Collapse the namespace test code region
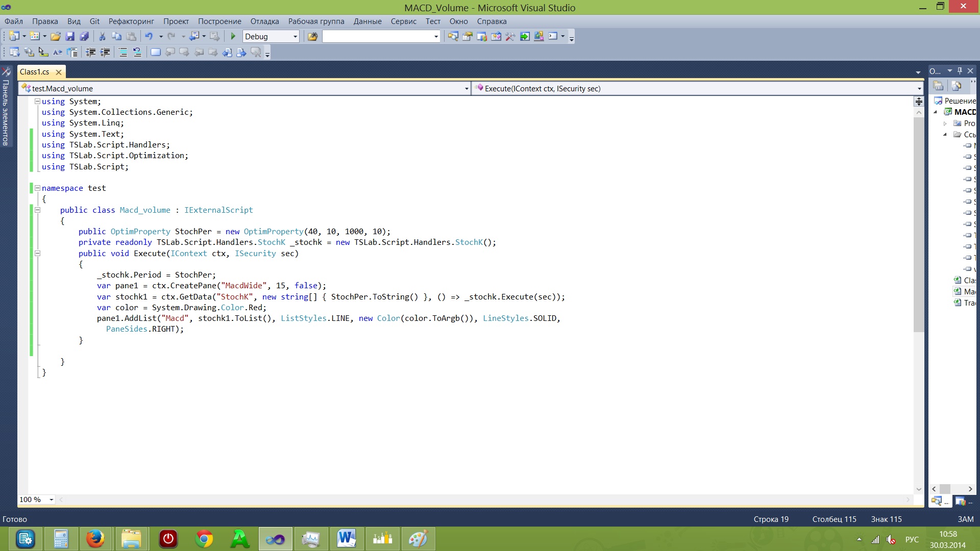This screenshot has height=551, width=980. pos(37,188)
